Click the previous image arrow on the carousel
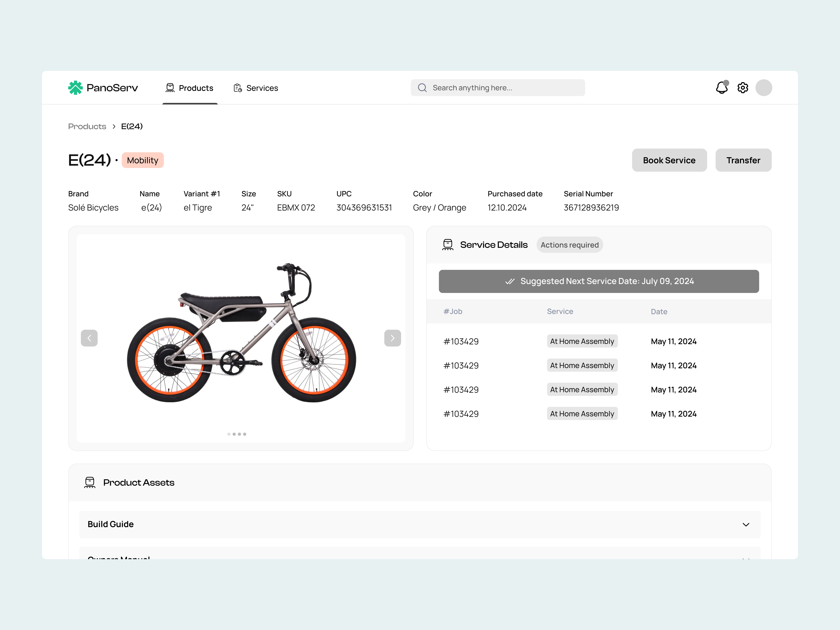This screenshot has height=630, width=840. (89, 338)
